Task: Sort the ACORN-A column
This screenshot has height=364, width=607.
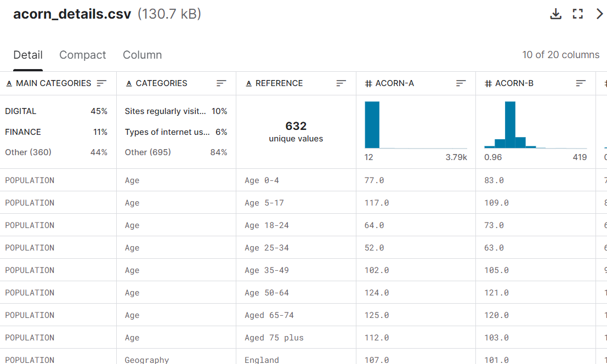Action: pyautogui.click(x=461, y=83)
